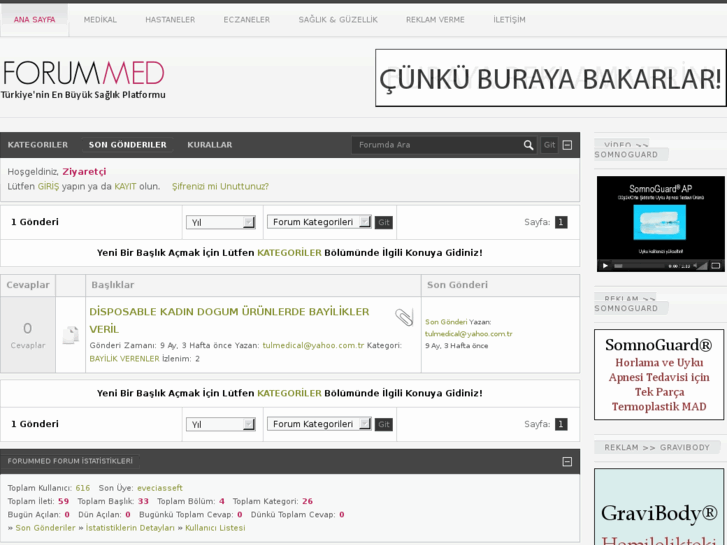Click the total users count 616

[83, 488]
